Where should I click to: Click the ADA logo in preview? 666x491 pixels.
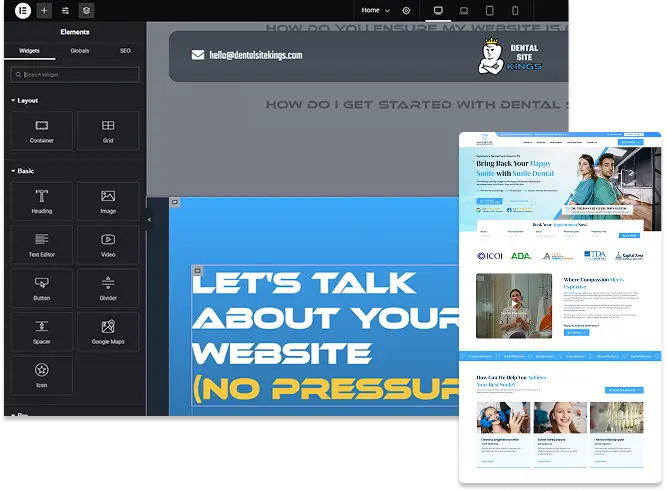521,256
